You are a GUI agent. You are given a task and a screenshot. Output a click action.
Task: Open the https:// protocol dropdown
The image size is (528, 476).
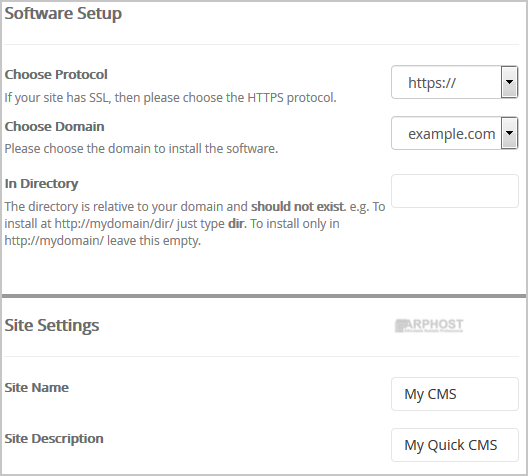[454, 82]
